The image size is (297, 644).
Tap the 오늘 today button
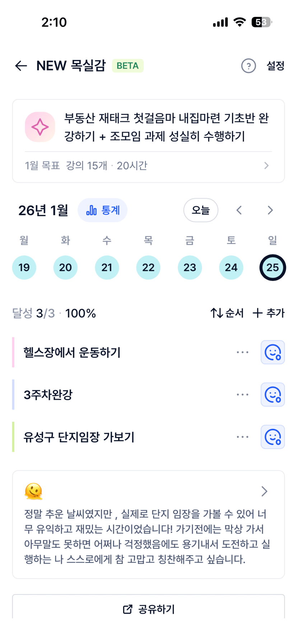click(201, 210)
